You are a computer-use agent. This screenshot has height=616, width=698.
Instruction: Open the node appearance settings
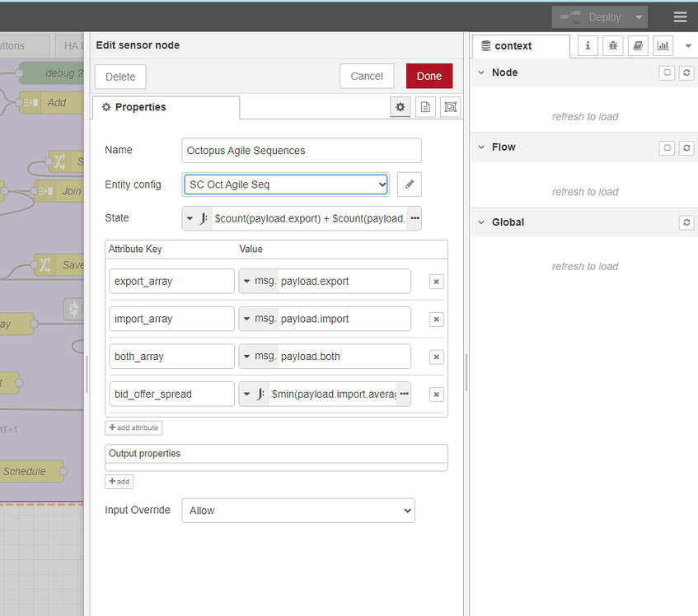(x=450, y=106)
